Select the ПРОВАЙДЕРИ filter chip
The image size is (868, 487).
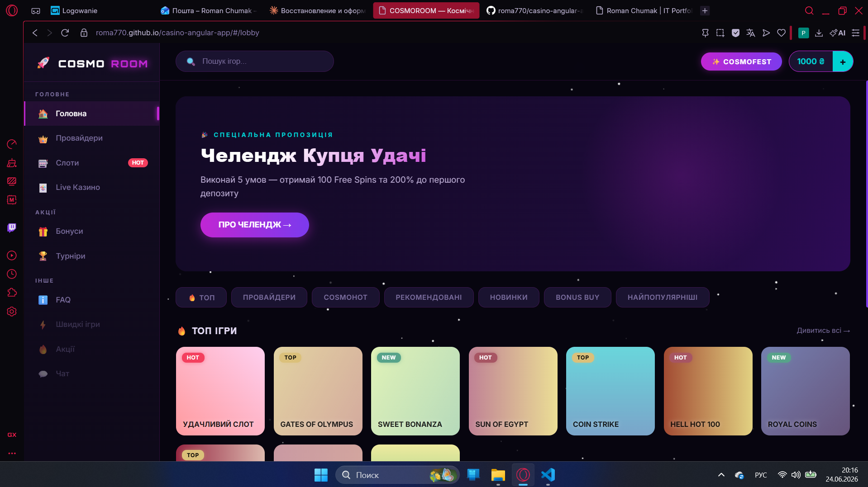269,298
